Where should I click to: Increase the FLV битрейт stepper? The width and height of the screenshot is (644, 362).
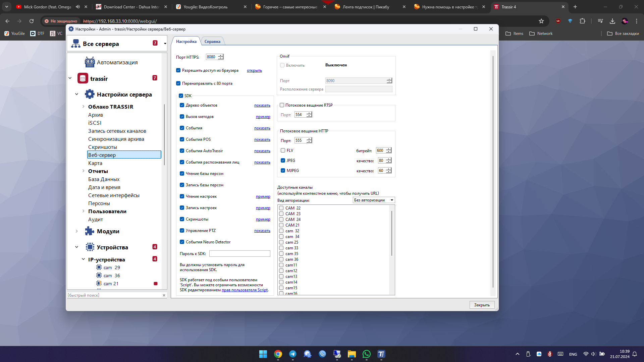click(x=389, y=149)
